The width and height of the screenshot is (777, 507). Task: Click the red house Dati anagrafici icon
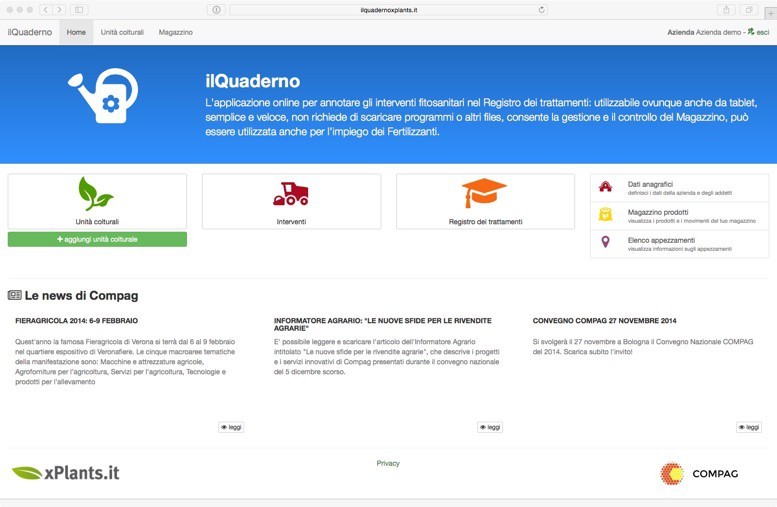[x=606, y=187]
